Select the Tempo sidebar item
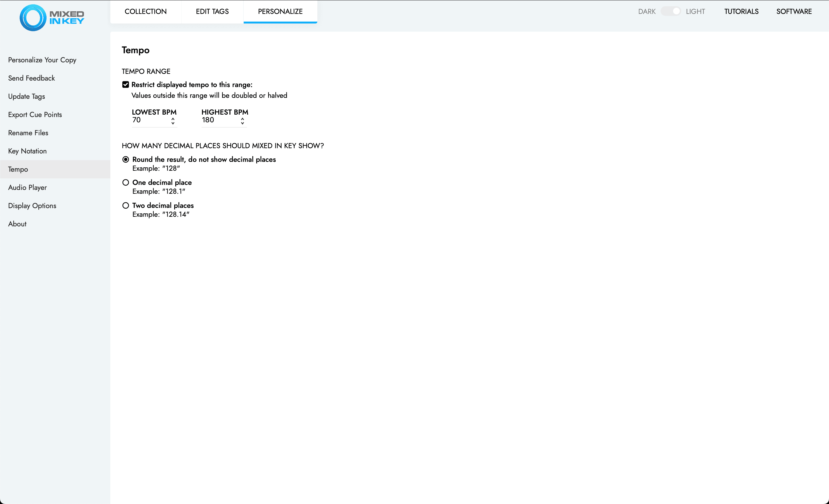The image size is (829, 504). 55,169
